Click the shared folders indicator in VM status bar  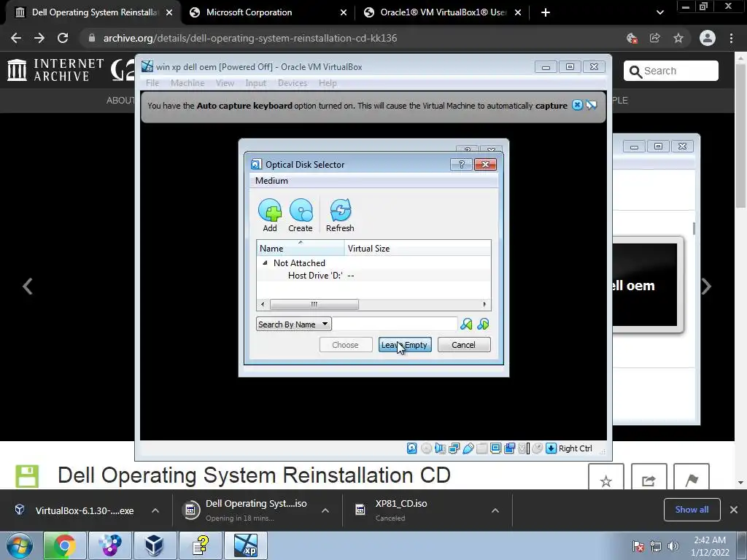click(x=481, y=448)
